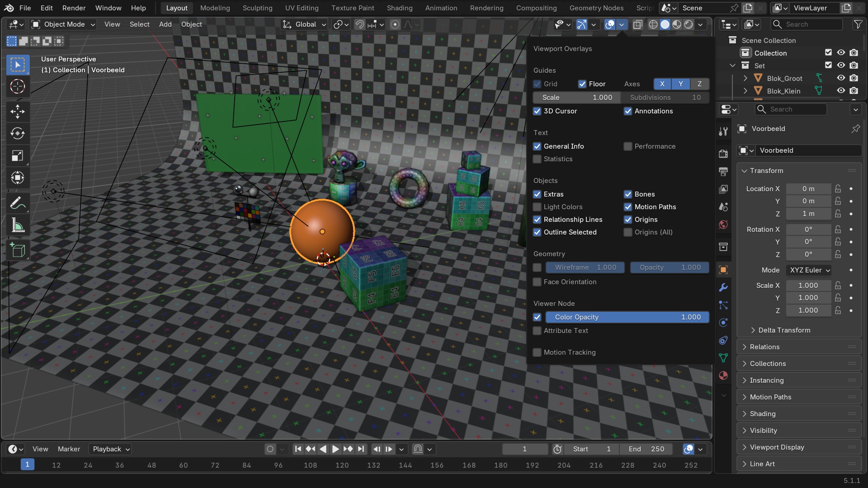Switch to rendered viewport shading
Image resolution: width=868 pixels, height=488 pixels.
[689, 24]
